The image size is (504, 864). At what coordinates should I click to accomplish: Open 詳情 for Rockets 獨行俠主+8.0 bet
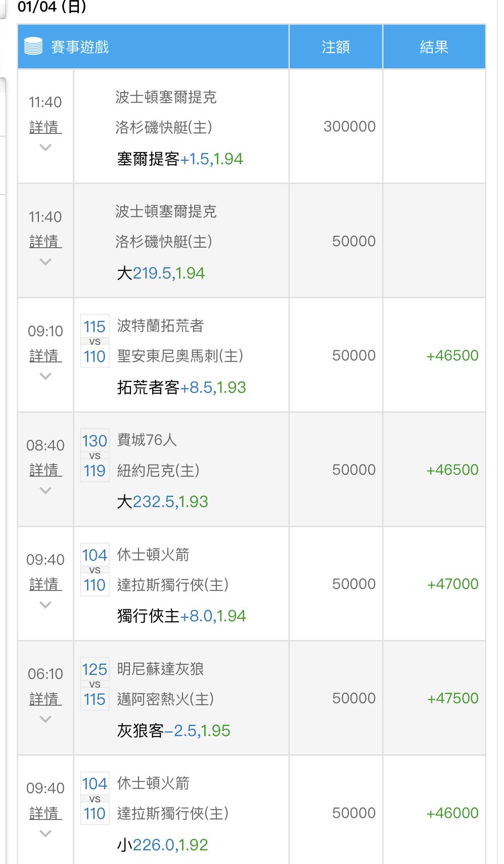pyautogui.click(x=45, y=584)
